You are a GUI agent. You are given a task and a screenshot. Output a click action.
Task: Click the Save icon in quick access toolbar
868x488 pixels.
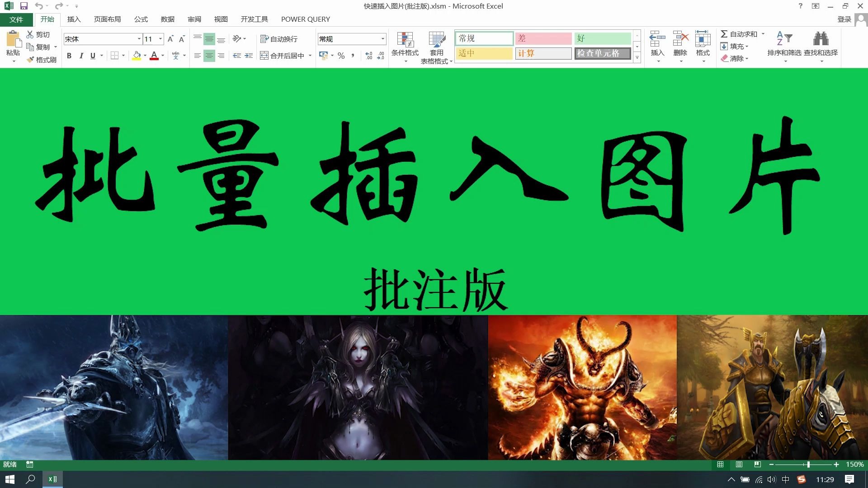24,6
